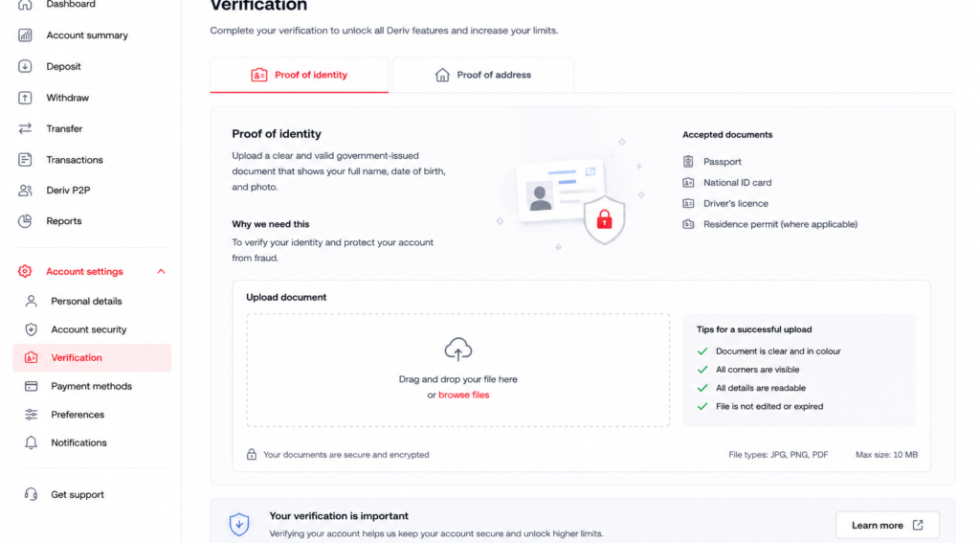Click the drag and drop upload area
The width and height of the screenshot is (980, 543).
458,371
